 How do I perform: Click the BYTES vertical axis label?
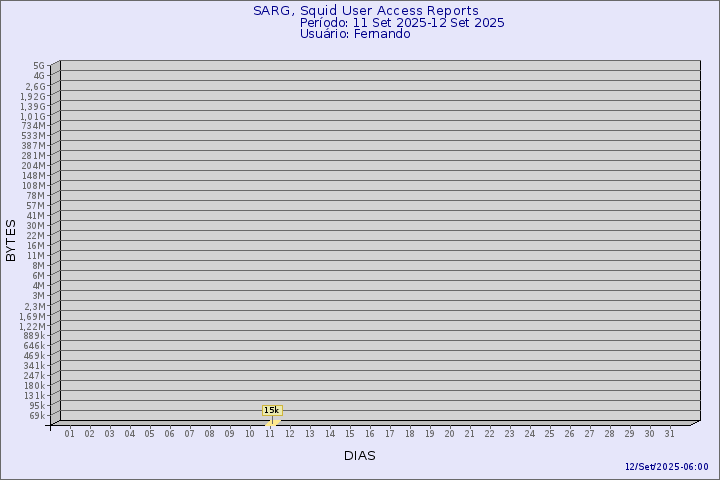click(x=11, y=240)
